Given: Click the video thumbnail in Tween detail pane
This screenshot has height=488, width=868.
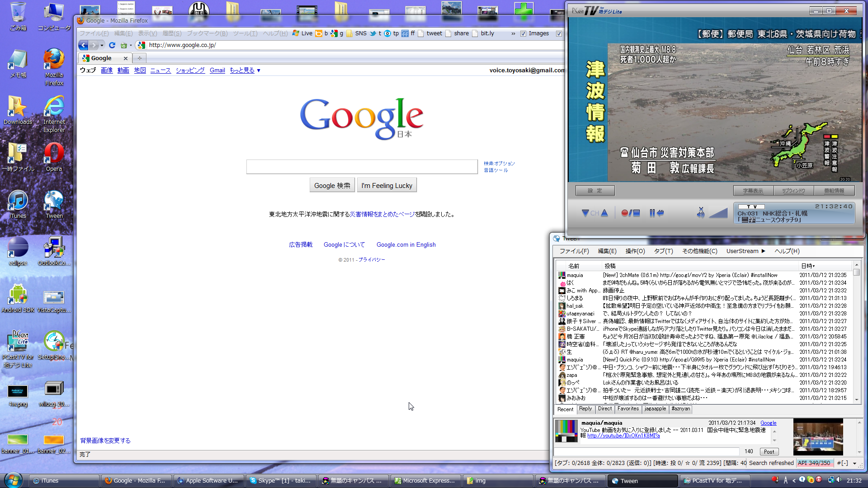Looking at the screenshot, I should pyautogui.click(x=818, y=436).
